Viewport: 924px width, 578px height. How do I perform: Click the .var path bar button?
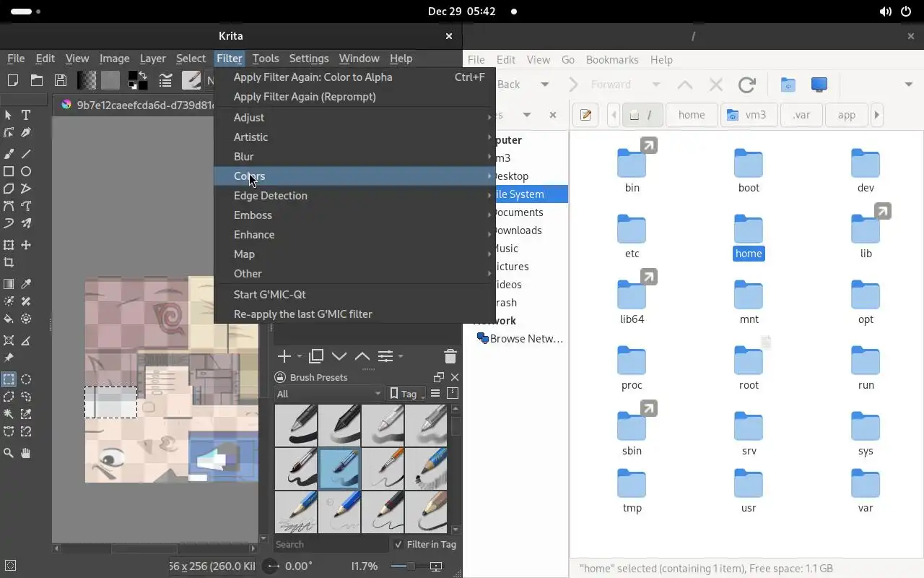tap(801, 115)
